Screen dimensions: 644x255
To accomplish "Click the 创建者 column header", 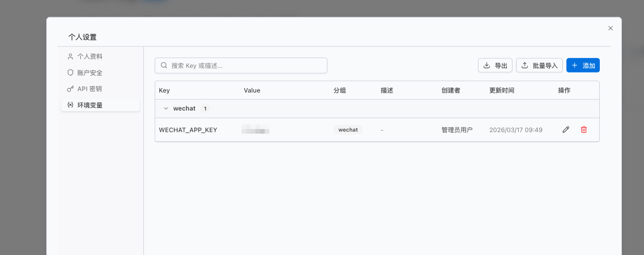I will (x=451, y=90).
